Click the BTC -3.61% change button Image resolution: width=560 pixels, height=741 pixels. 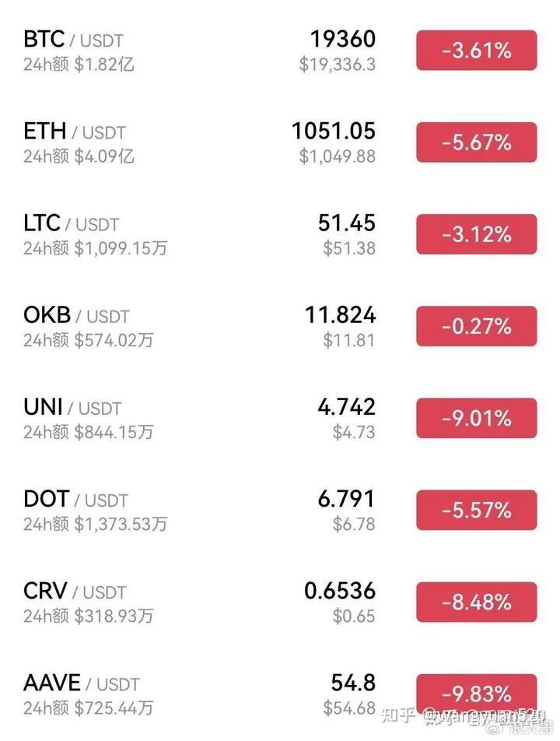click(x=476, y=51)
